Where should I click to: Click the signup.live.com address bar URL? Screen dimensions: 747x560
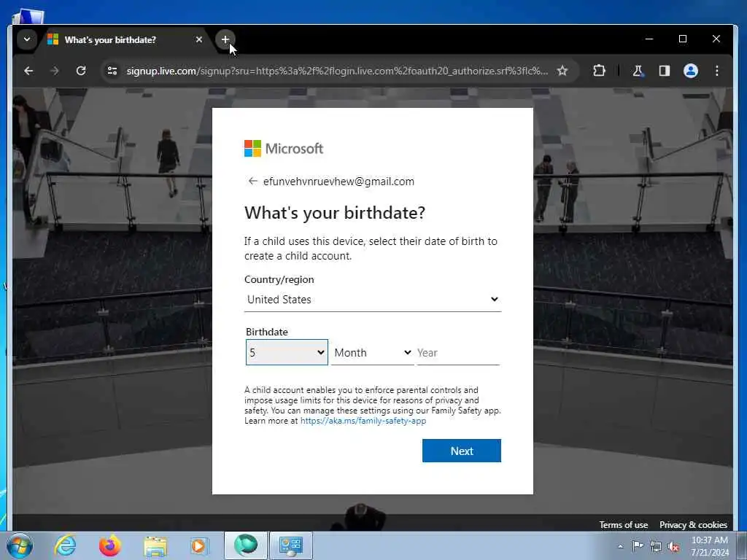click(337, 71)
